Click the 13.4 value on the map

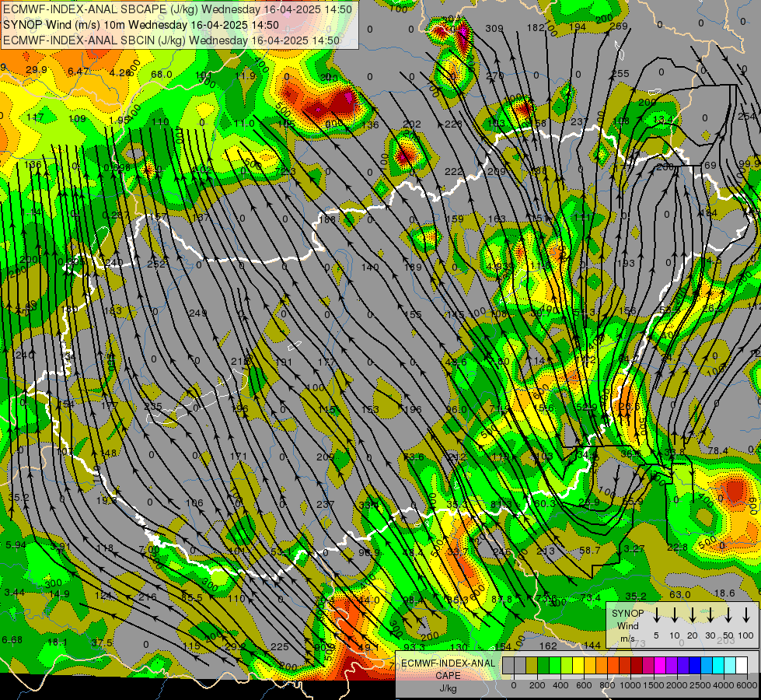pyautogui.click(x=663, y=120)
